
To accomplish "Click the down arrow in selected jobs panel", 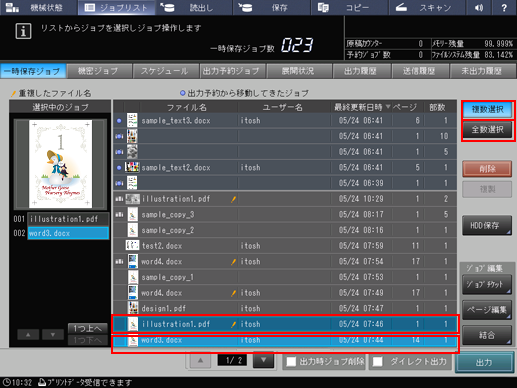I will coord(53,335).
